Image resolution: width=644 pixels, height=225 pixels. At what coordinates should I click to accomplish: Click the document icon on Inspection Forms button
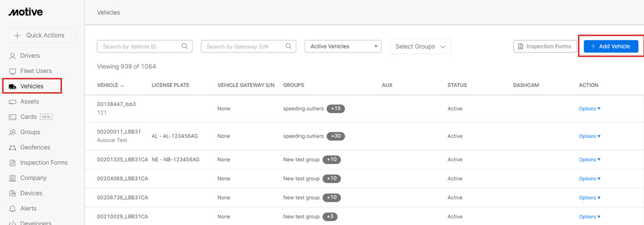(521, 46)
